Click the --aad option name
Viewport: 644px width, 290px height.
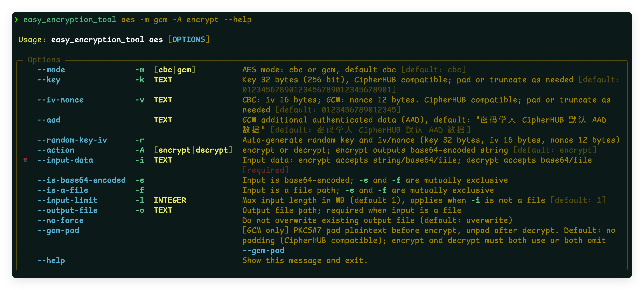49,120
